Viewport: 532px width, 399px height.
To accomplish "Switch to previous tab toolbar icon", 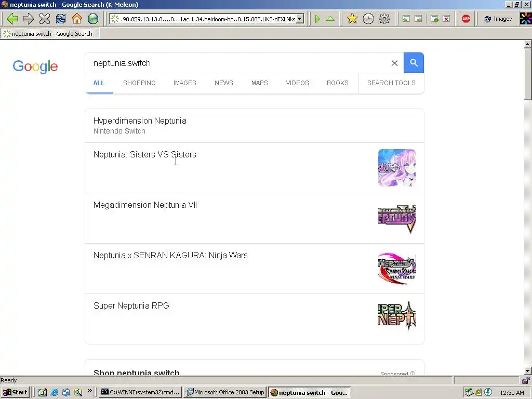I will 406,19.
